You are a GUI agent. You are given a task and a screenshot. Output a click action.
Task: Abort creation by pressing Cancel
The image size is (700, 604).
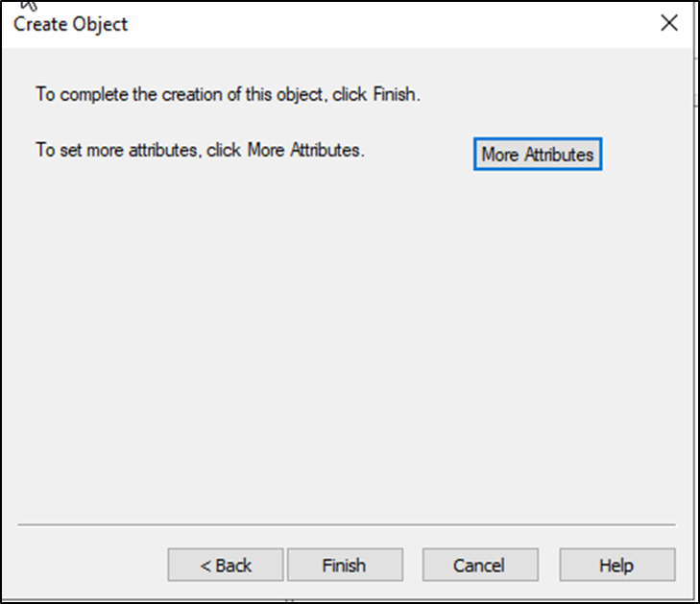point(480,566)
